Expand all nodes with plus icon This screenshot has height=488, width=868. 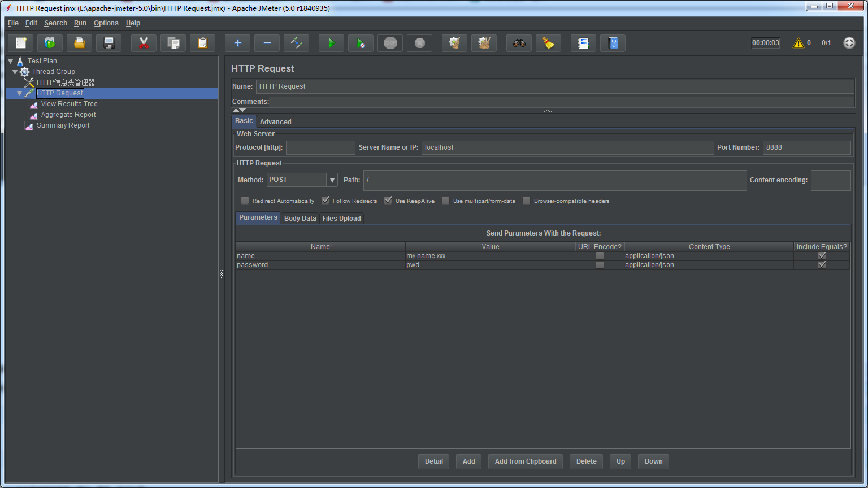click(237, 43)
